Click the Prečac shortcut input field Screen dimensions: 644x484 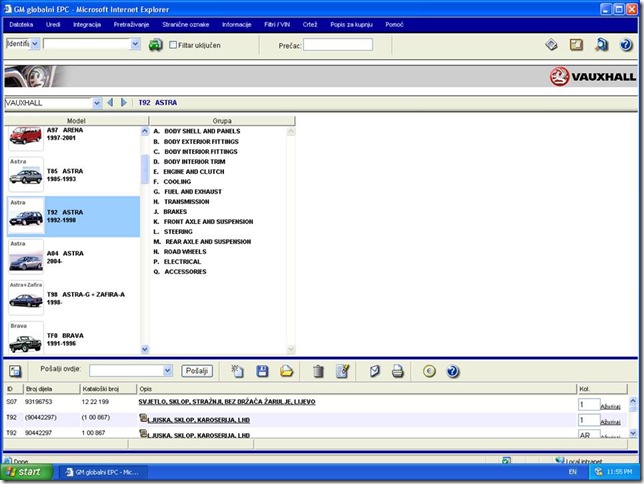coord(338,45)
